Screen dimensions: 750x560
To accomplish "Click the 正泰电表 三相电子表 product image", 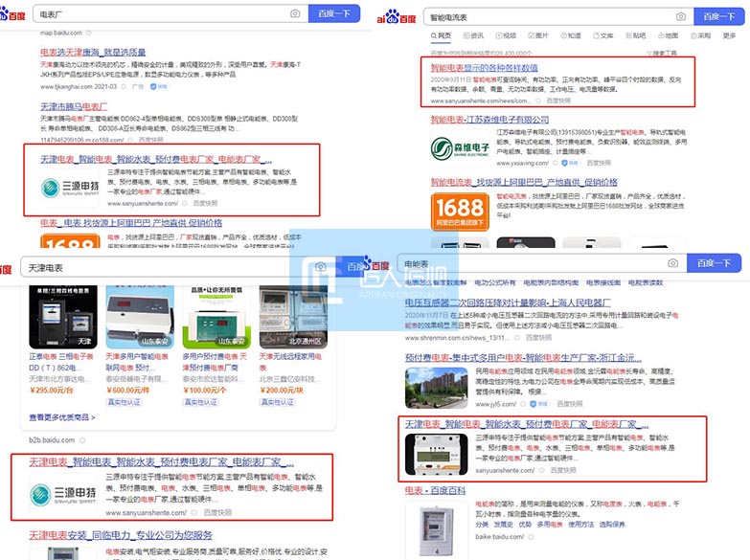I will pyautogui.click(x=63, y=317).
